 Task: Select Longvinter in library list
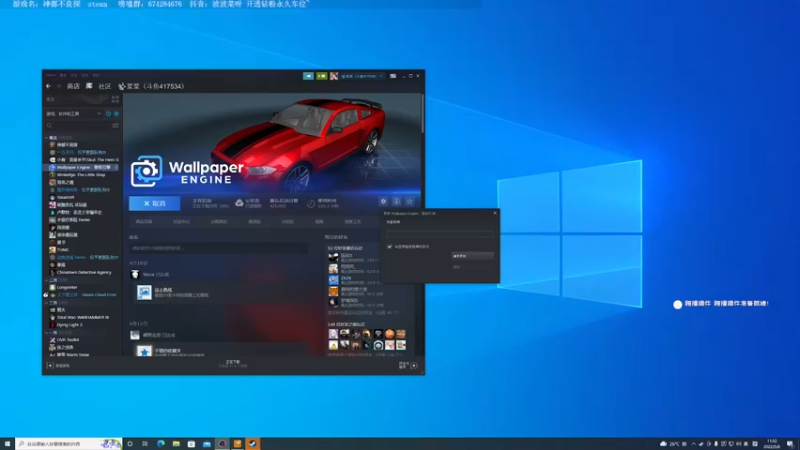(x=67, y=287)
